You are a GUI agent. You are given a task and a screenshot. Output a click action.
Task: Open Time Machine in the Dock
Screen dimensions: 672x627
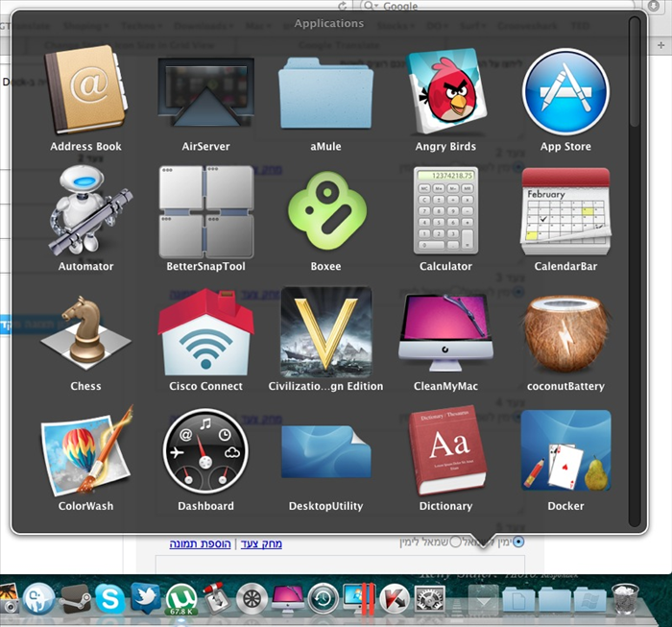tap(324, 599)
